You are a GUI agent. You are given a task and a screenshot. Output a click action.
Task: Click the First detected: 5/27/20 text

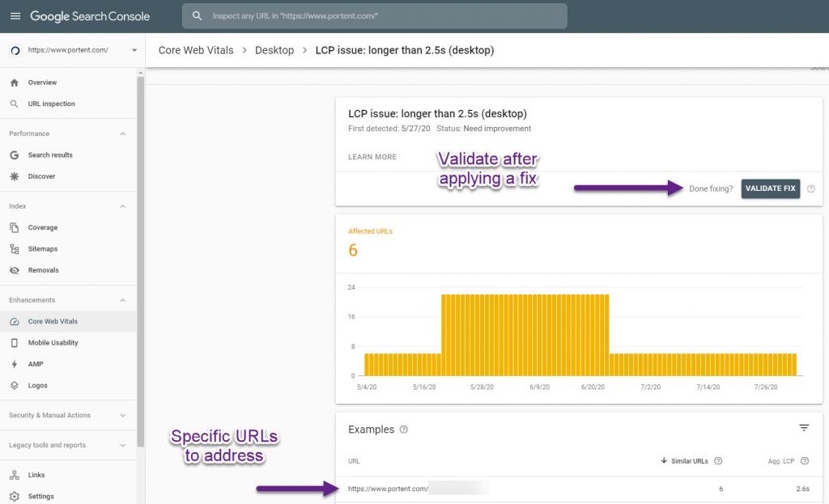tap(389, 129)
